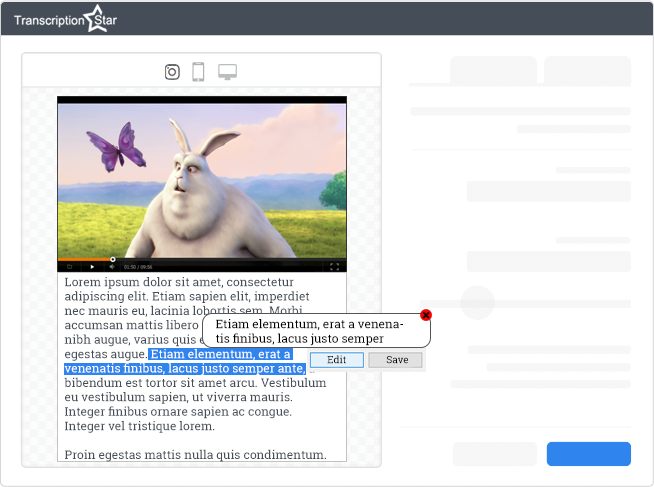The height and width of the screenshot is (487, 654).
Task: Click the Edit button
Action: pos(337,360)
